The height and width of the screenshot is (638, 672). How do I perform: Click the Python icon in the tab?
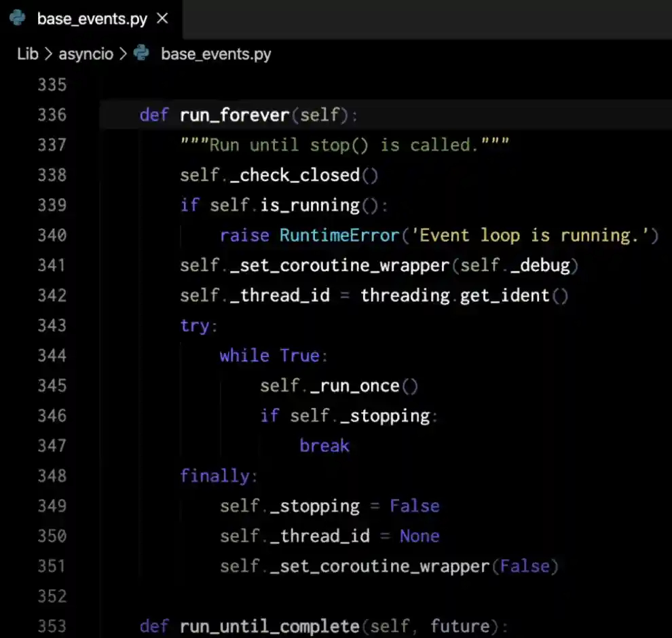click(x=18, y=18)
